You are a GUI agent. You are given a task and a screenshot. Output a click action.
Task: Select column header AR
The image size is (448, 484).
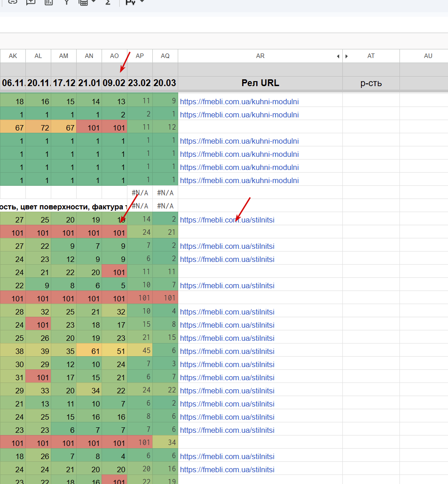[x=260, y=56]
